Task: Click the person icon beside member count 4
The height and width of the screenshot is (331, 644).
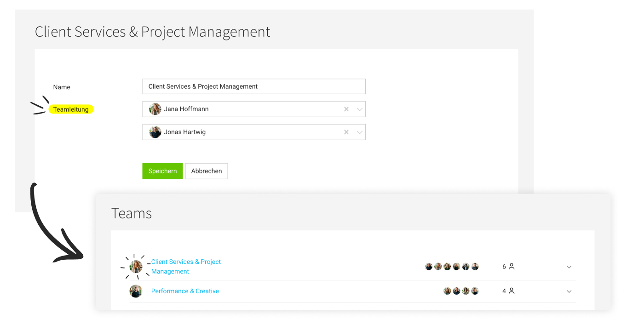Action: point(512,291)
